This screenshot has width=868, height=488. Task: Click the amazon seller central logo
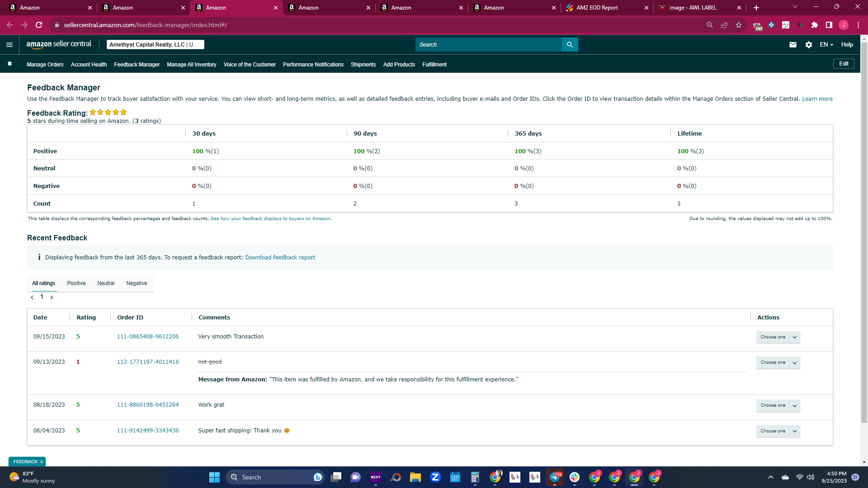click(x=59, y=44)
